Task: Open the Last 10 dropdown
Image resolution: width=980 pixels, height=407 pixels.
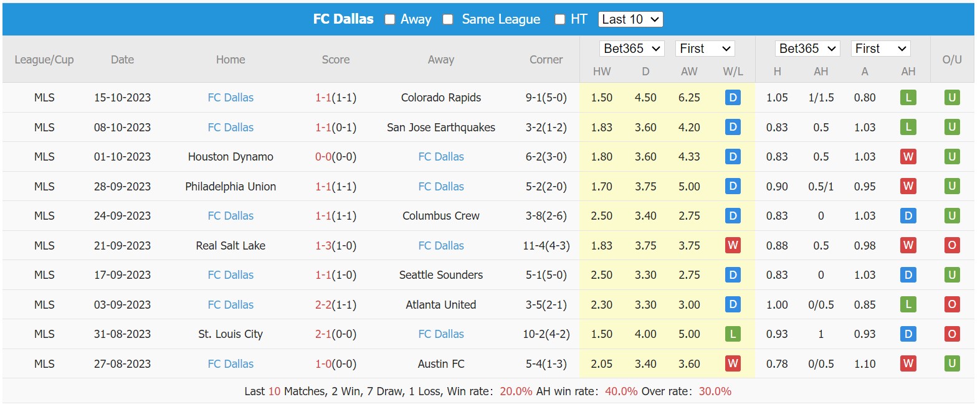Action: (x=630, y=19)
